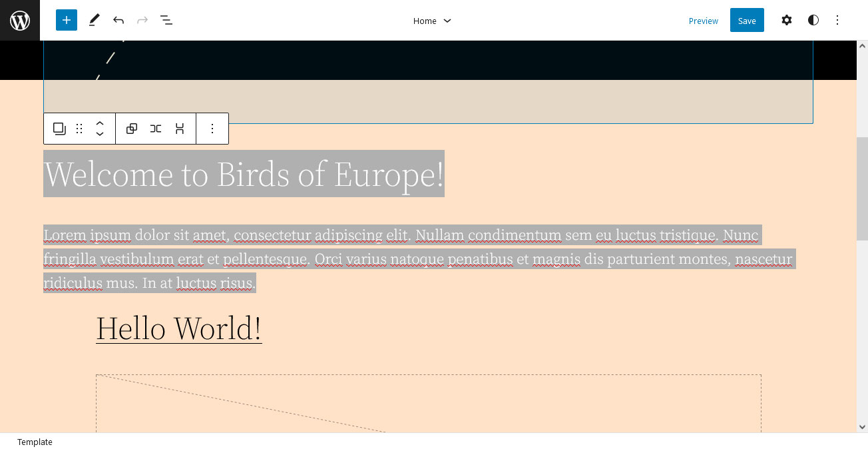The width and height of the screenshot is (868, 449).
Task: Toggle the Styles panel
Action: (813, 20)
